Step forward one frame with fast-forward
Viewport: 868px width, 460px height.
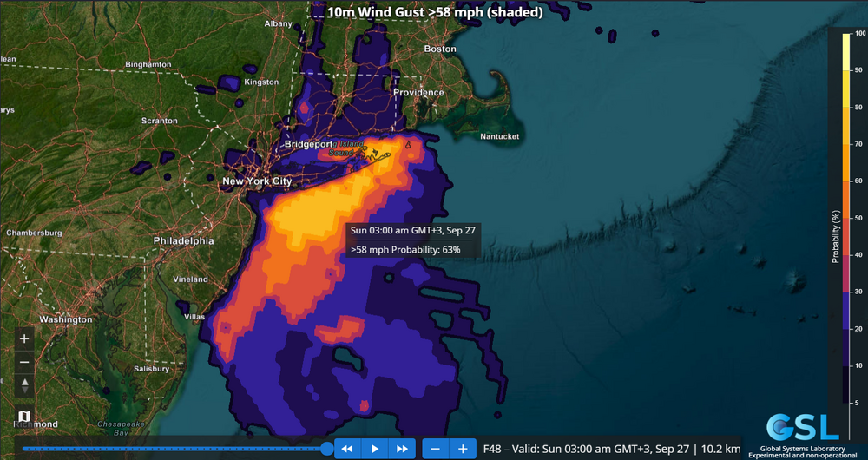click(x=402, y=449)
